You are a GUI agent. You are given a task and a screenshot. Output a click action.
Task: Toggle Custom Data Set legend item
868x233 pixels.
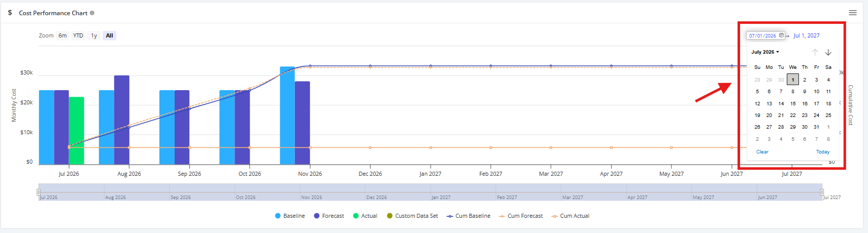pyautogui.click(x=412, y=216)
